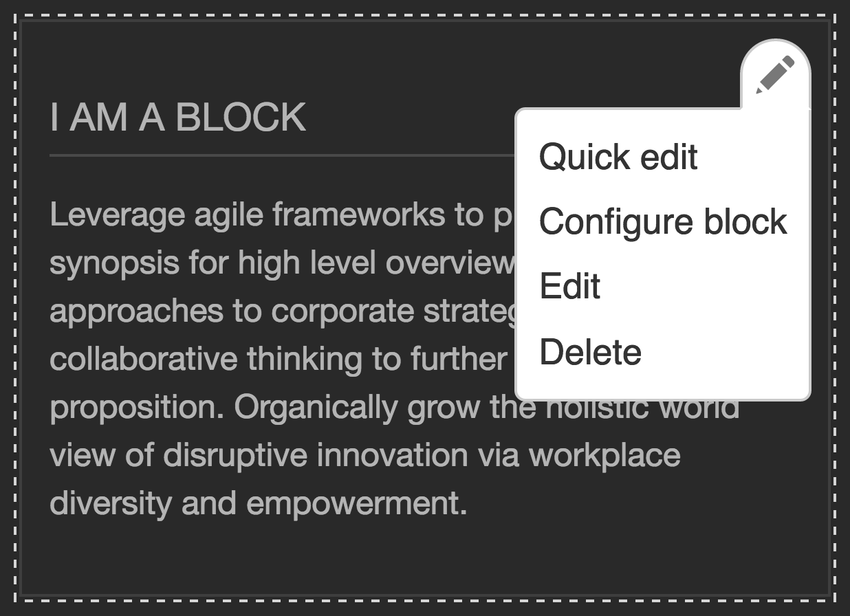The height and width of the screenshot is (616, 850).
Task: Click the word BLOCK in the heading
Action: pos(241,118)
